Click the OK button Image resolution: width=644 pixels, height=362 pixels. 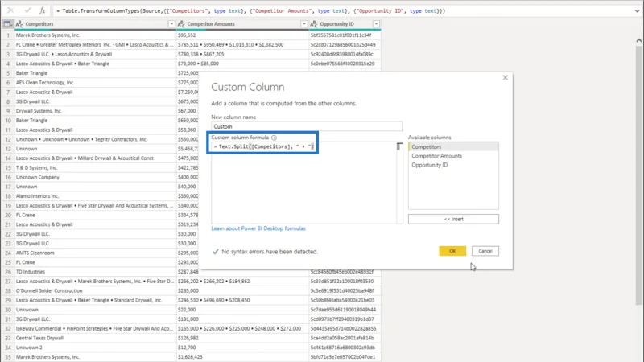(x=452, y=251)
